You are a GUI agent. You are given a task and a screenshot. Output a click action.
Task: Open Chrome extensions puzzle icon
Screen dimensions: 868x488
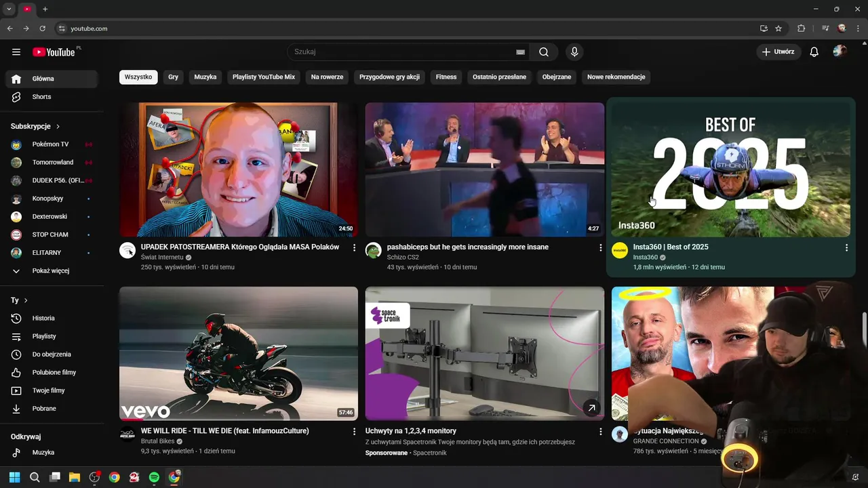click(801, 28)
